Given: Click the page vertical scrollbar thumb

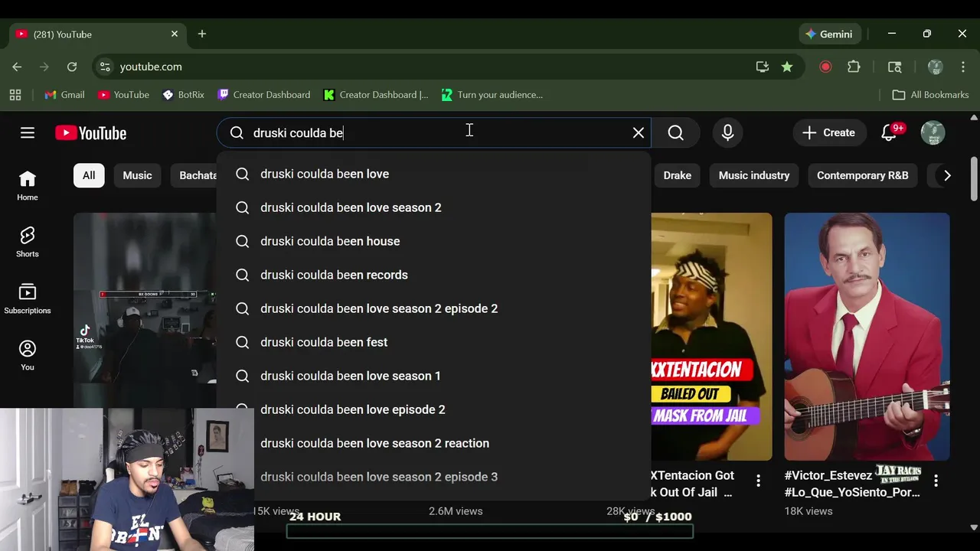Looking at the screenshot, I should tap(974, 179).
